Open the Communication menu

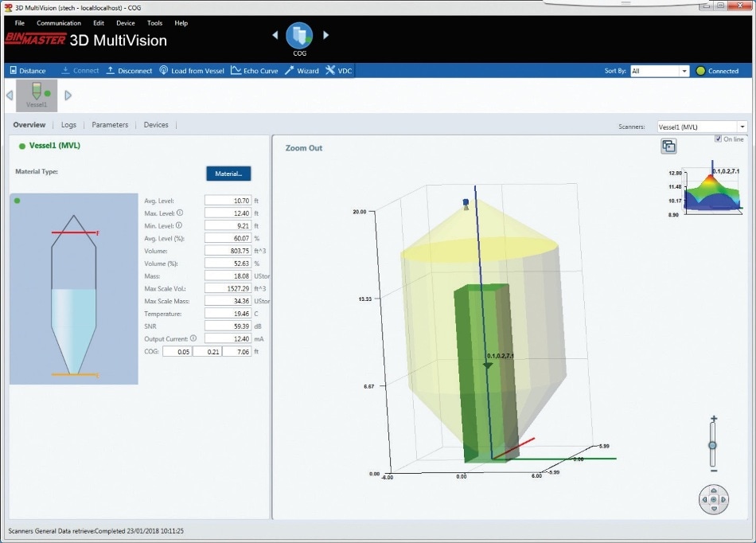pos(59,23)
